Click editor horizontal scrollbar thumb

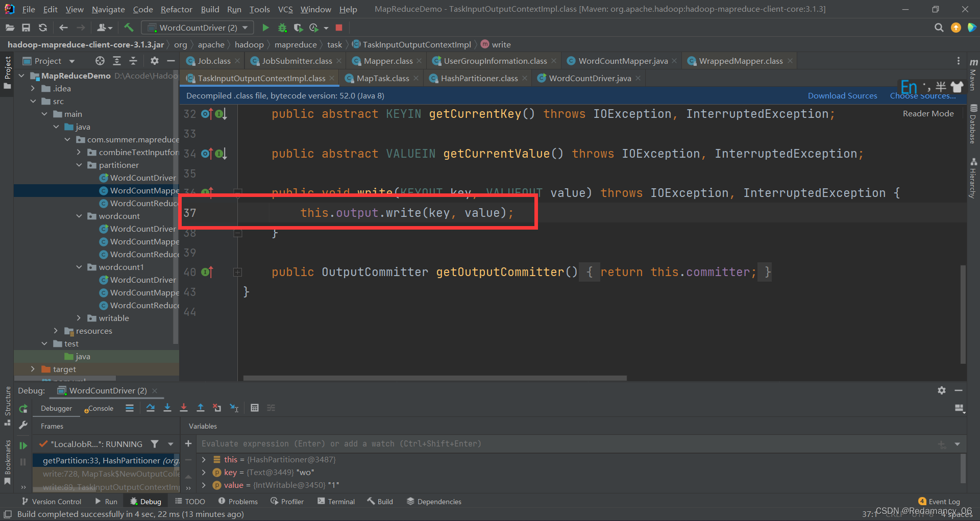435,378
